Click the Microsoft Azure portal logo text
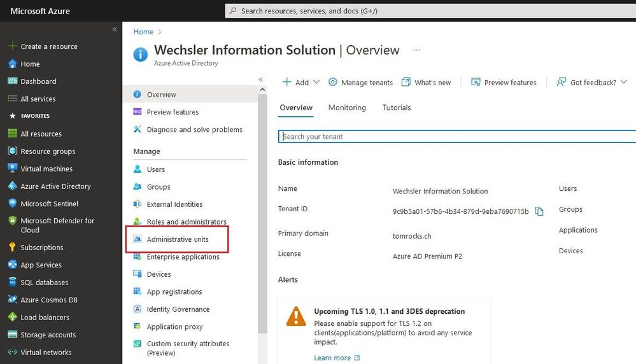The height and width of the screenshot is (364, 636). pyautogui.click(x=40, y=11)
